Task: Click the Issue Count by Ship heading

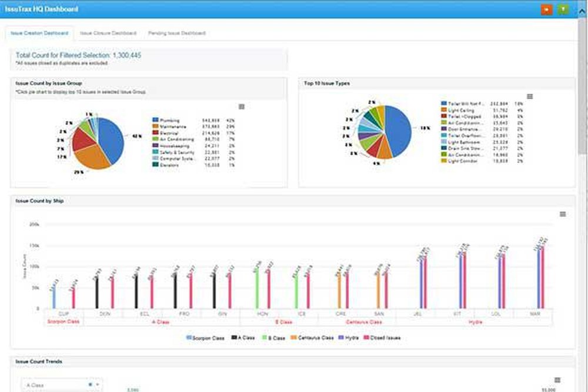Action: coord(39,201)
